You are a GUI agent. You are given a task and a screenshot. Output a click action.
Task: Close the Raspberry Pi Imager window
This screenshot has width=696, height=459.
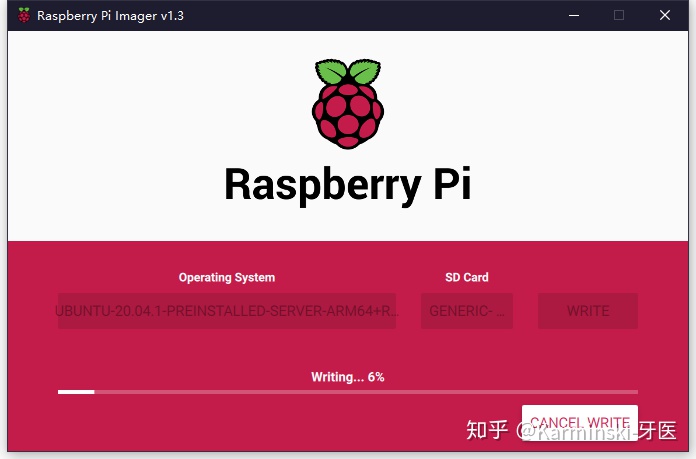click(664, 16)
